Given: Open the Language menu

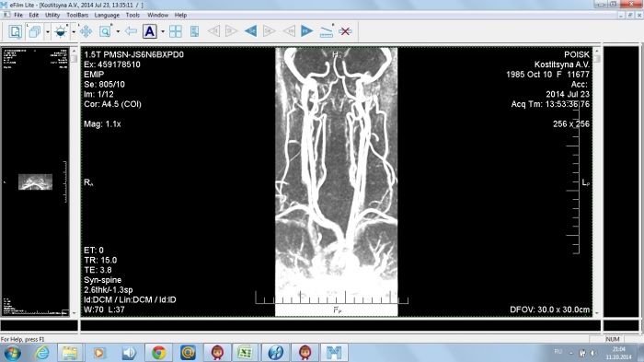Looking at the screenshot, I should 107,16.
